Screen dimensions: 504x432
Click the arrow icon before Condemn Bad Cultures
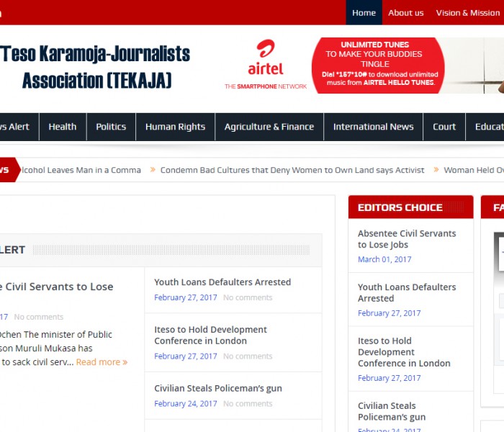153,169
